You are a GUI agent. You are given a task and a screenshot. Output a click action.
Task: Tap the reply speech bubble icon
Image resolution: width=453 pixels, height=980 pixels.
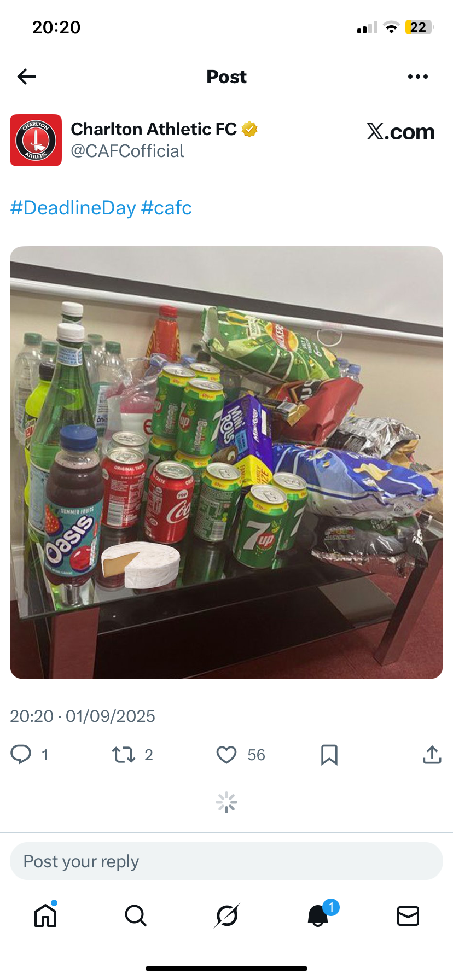tap(21, 754)
